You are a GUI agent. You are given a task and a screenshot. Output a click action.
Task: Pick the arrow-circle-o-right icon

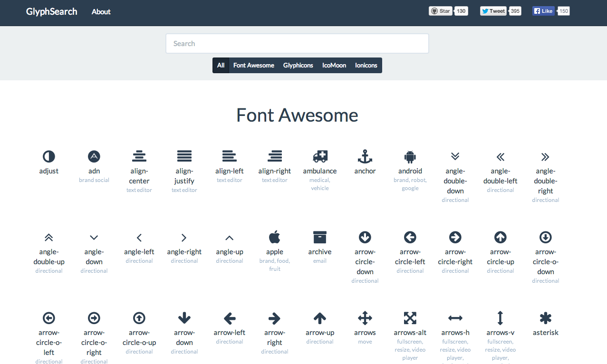coord(94,318)
